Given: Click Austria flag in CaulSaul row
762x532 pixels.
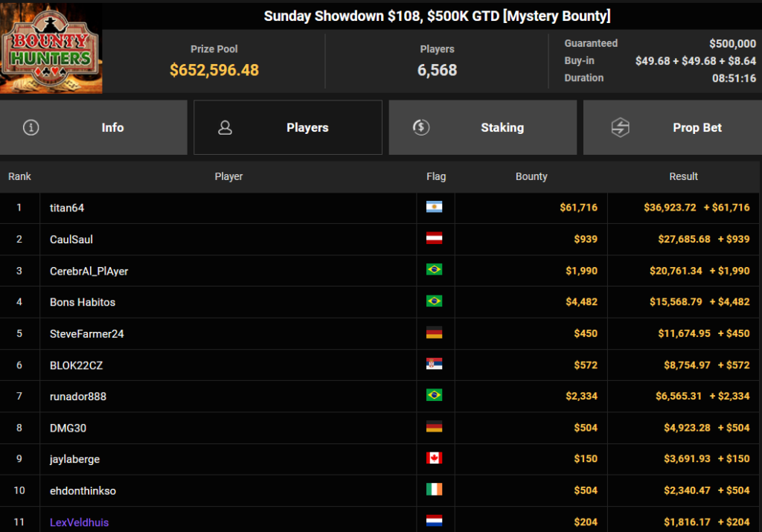Looking at the screenshot, I should [x=434, y=238].
